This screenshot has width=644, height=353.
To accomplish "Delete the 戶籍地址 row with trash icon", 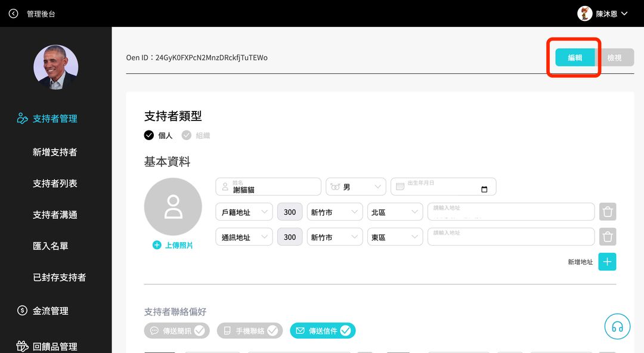I will (x=608, y=212).
